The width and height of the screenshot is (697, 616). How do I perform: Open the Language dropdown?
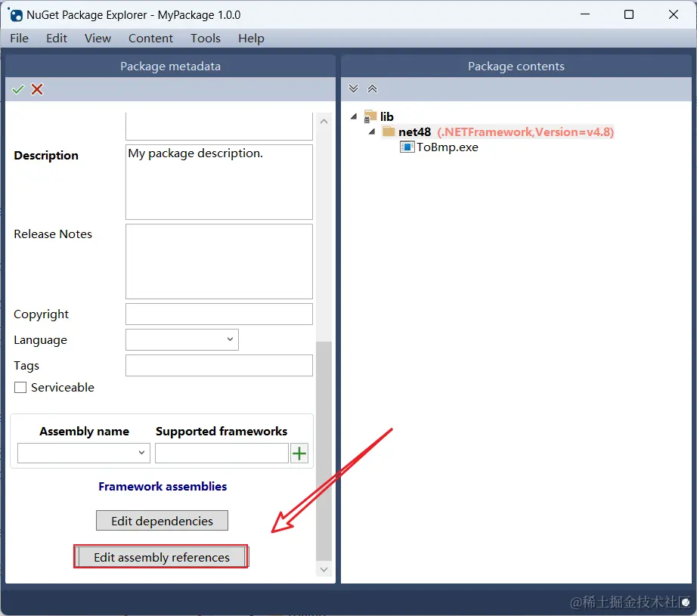(181, 339)
